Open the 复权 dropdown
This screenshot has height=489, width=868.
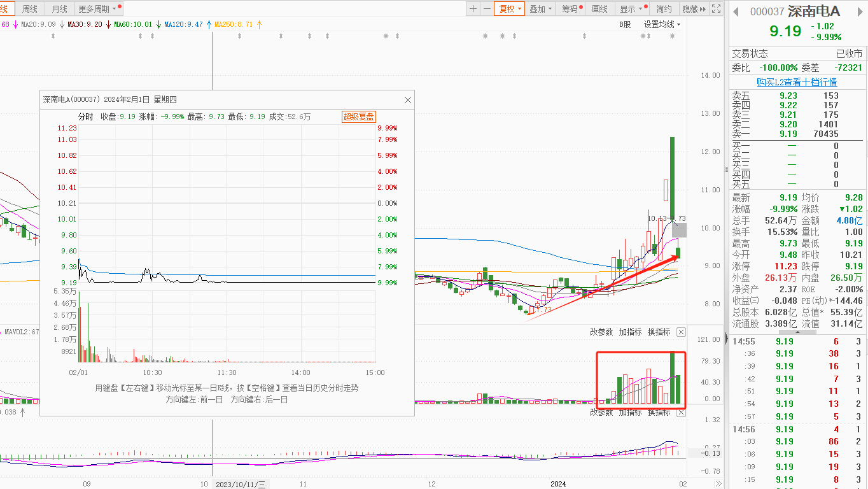pyautogui.click(x=510, y=8)
